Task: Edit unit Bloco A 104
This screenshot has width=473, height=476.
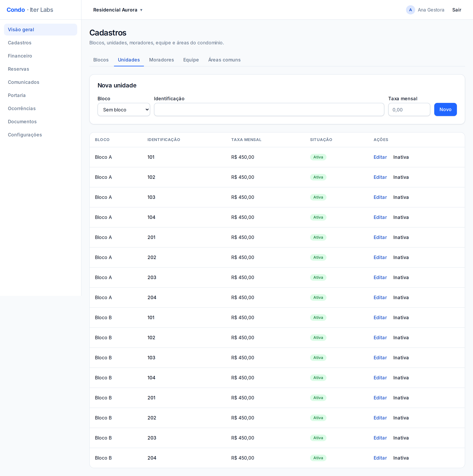Action: (380, 217)
